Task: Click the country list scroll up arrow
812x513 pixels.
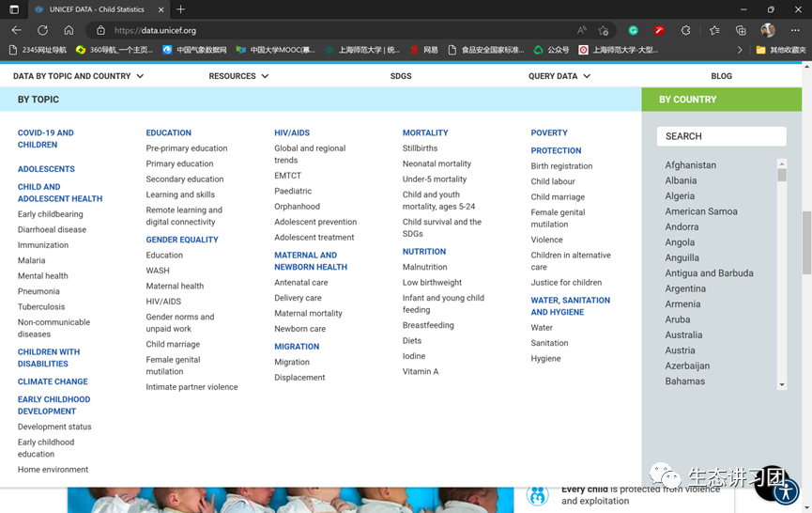Action: pos(782,163)
